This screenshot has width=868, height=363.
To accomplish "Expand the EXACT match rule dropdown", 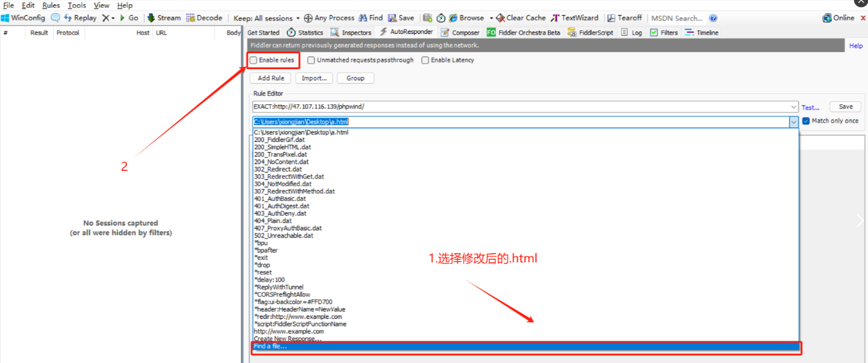I will [x=793, y=107].
